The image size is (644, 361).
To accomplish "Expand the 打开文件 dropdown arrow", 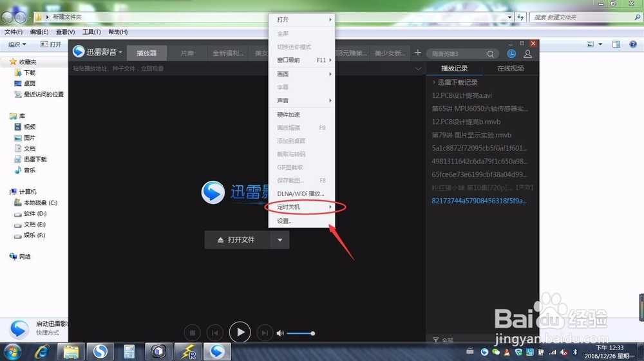I will click(279, 239).
